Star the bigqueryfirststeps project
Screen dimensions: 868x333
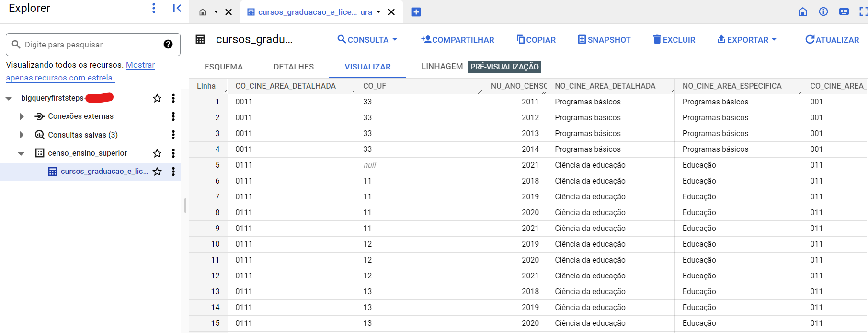[x=157, y=98]
